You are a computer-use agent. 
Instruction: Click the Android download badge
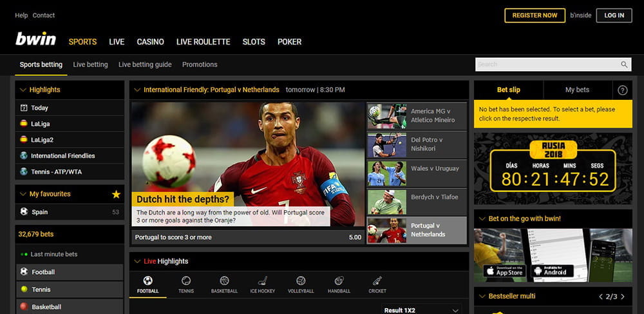pyautogui.click(x=552, y=271)
